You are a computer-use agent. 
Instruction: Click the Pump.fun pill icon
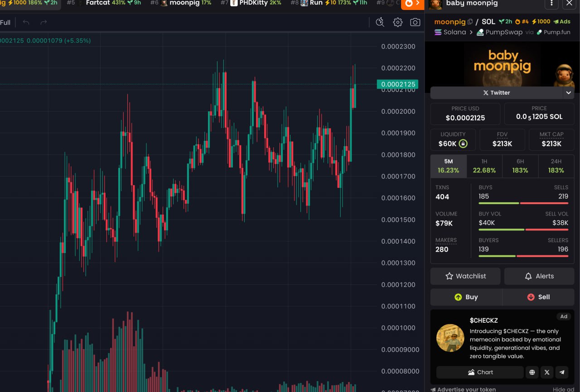point(539,32)
